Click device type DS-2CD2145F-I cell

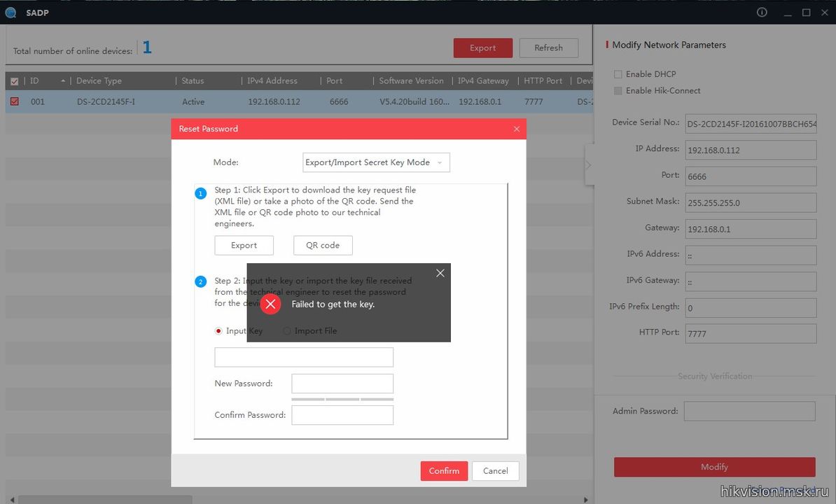106,101
